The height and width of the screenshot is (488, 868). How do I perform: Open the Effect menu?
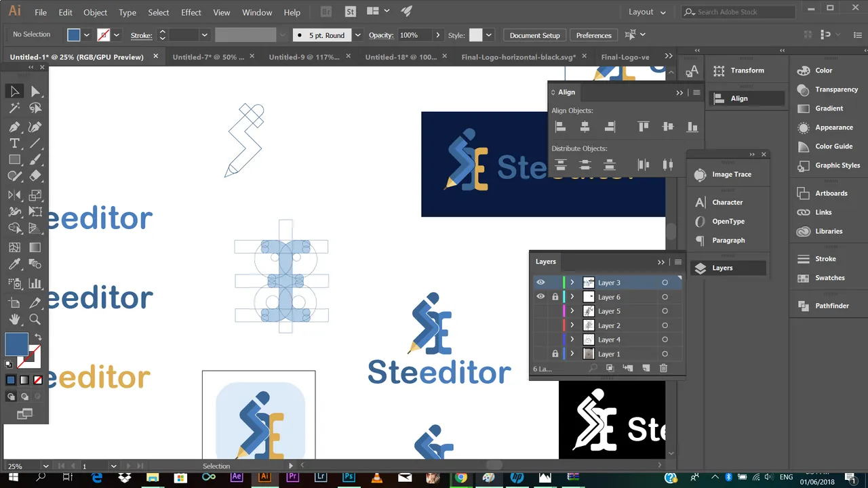click(x=191, y=12)
